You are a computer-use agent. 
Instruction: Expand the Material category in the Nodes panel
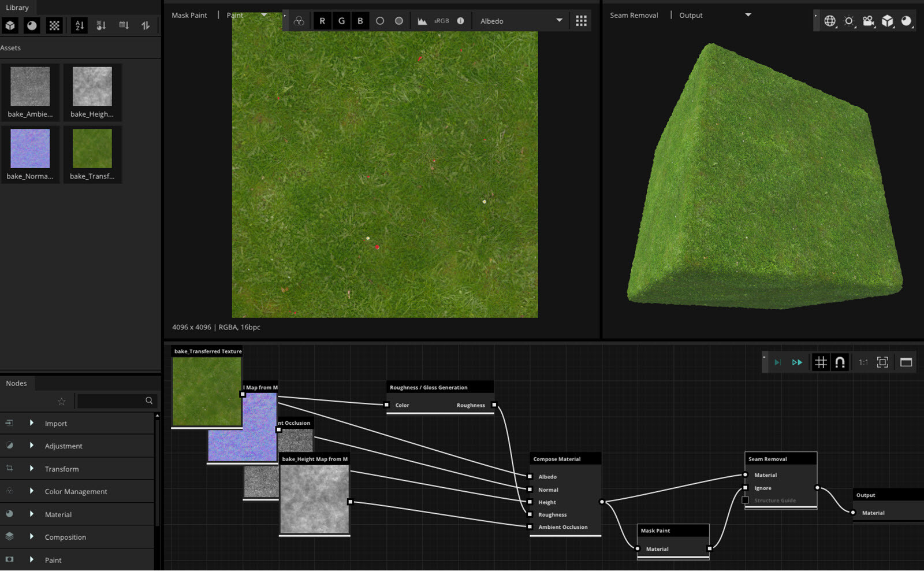[58, 514]
